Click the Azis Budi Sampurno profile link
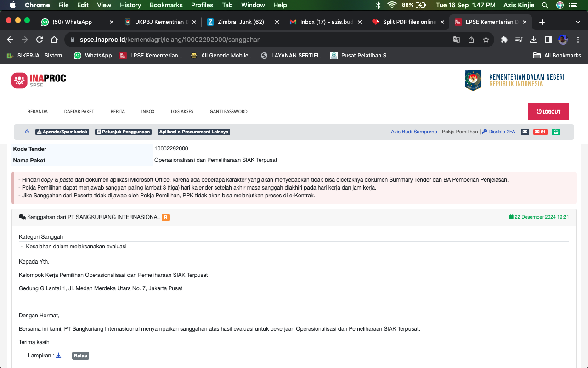This screenshot has width=588, height=368. (414, 132)
